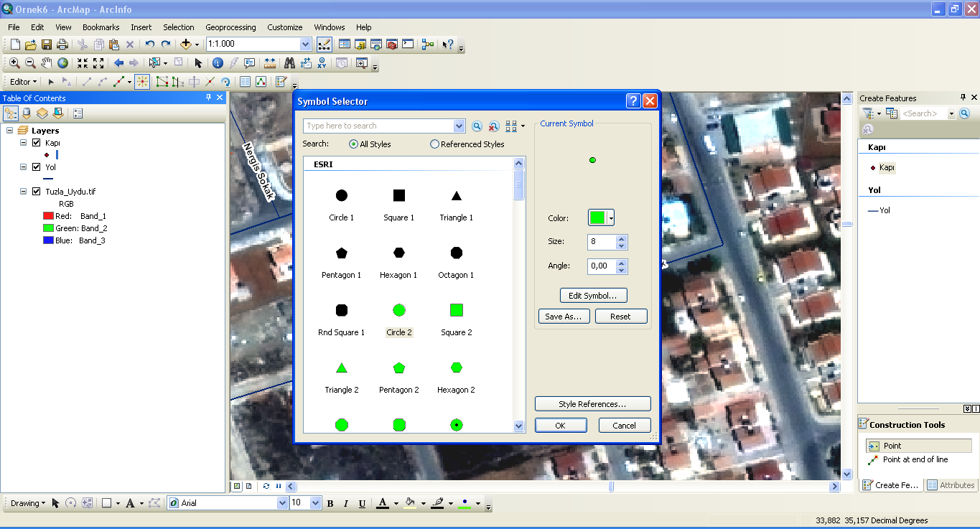This screenshot has height=529, width=980.
Task: Click the Save As button
Action: click(564, 317)
